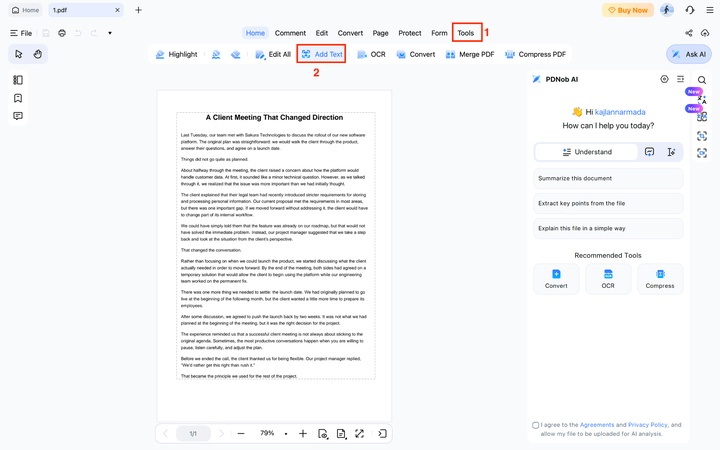The image size is (720, 450).
Task: Close the 1.pdf tab
Action: pyautogui.click(x=117, y=10)
